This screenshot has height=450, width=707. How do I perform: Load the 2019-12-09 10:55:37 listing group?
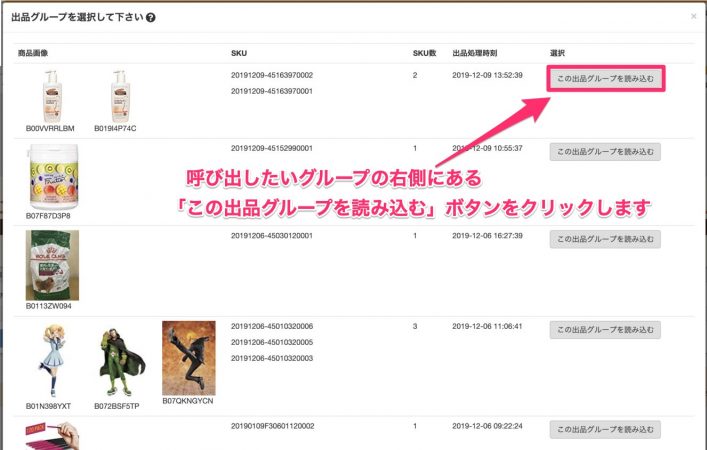pyautogui.click(x=605, y=152)
